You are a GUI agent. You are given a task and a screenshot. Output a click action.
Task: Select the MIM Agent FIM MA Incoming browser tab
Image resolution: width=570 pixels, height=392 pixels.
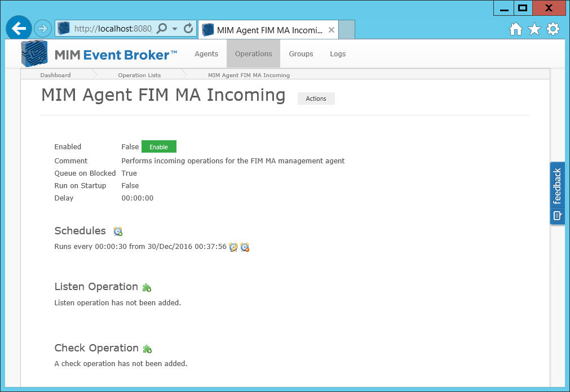(268, 30)
